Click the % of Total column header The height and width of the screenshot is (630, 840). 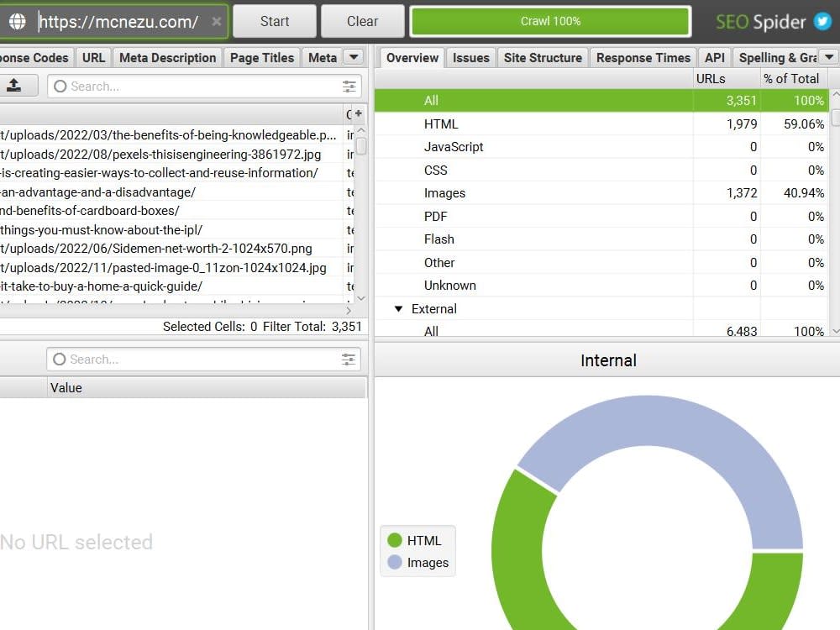point(794,79)
